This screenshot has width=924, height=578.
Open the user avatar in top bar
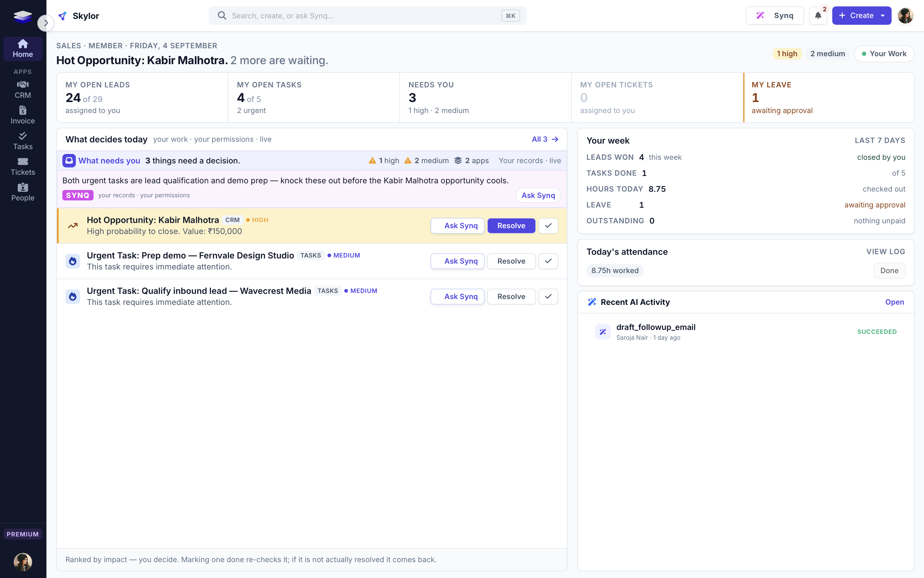905,16
